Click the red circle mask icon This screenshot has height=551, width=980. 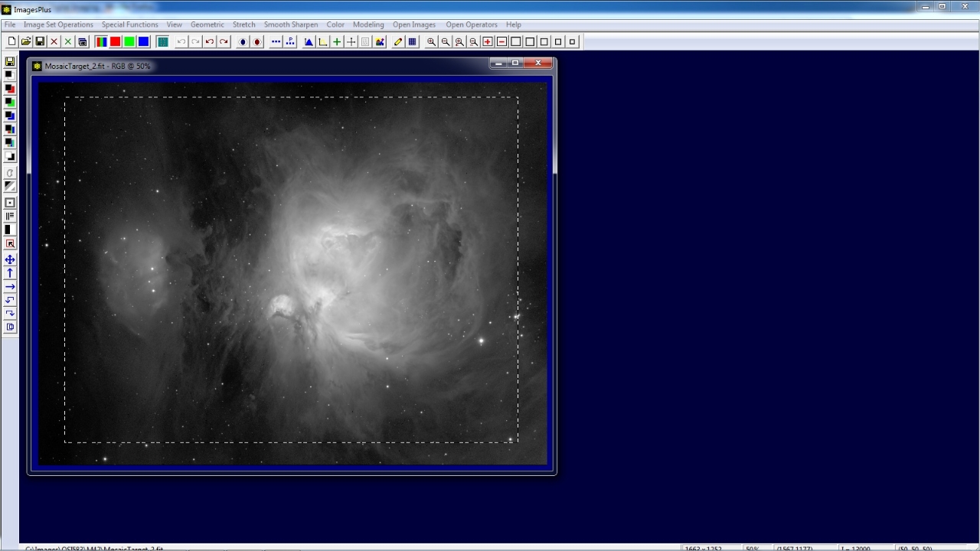click(x=257, y=41)
